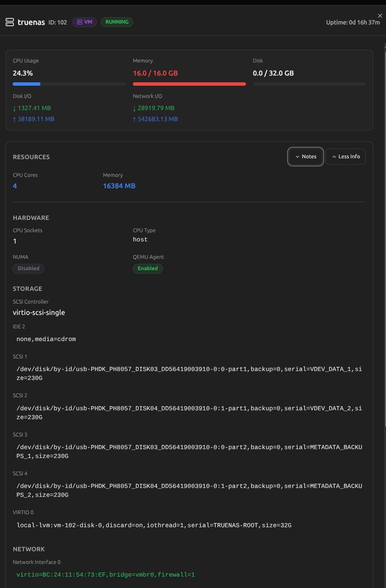The image size is (386, 588).
Task: Click the CPU Cores value 4
Action: (15, 186)
